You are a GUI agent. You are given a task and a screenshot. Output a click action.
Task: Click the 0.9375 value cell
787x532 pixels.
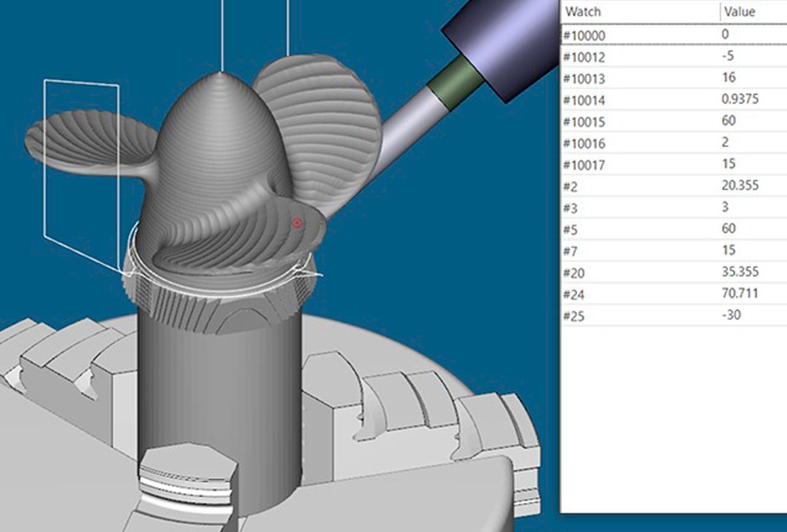tap(739, 100)
